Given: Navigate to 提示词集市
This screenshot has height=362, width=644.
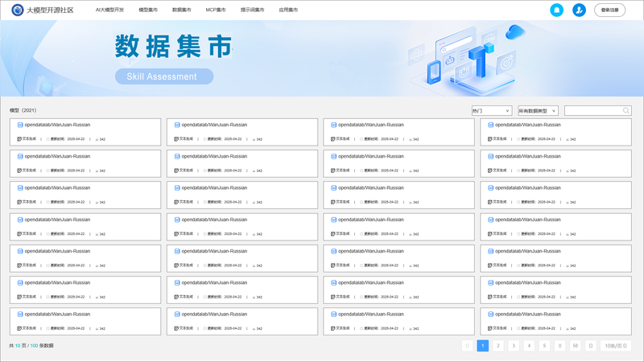Looking at the screenshot, I should pyautogui.click(x=252, y=10).
